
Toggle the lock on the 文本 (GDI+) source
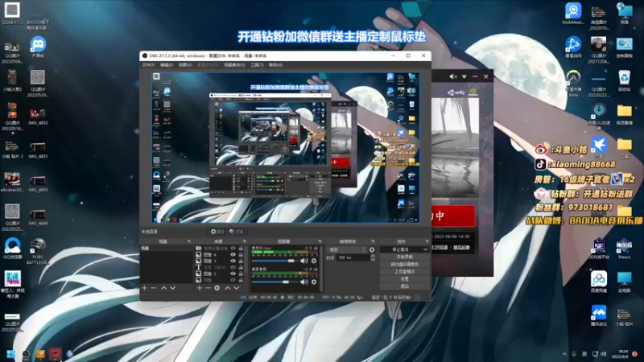coord(241,267)
